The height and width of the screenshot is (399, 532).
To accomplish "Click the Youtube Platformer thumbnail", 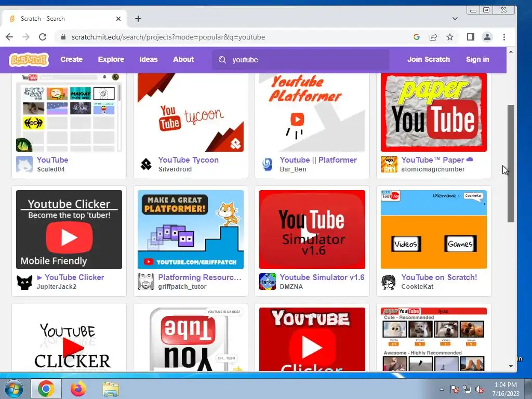I will [x=312, y=112].
